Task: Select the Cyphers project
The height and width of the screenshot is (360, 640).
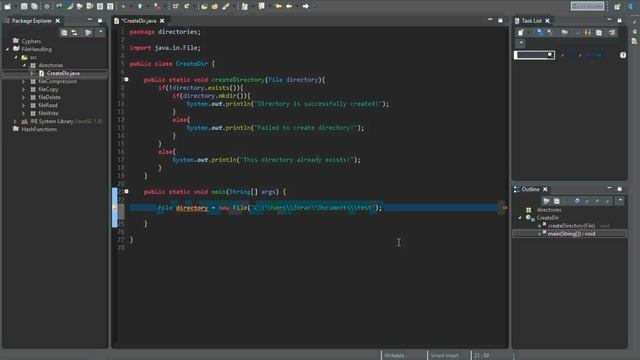Action: click(x=31, y=41)
